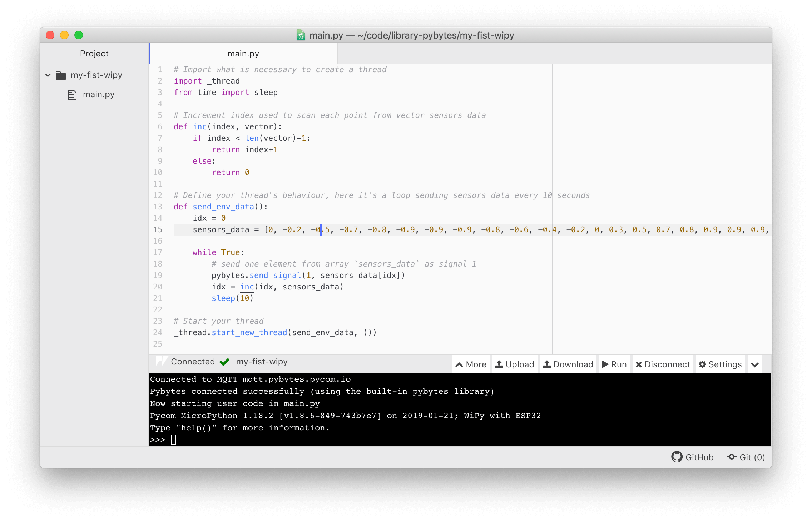The width and height of the screenshot is (812, 521).
Task: Click the my-fist-wipy device label
Action: [x=262, y=362]
